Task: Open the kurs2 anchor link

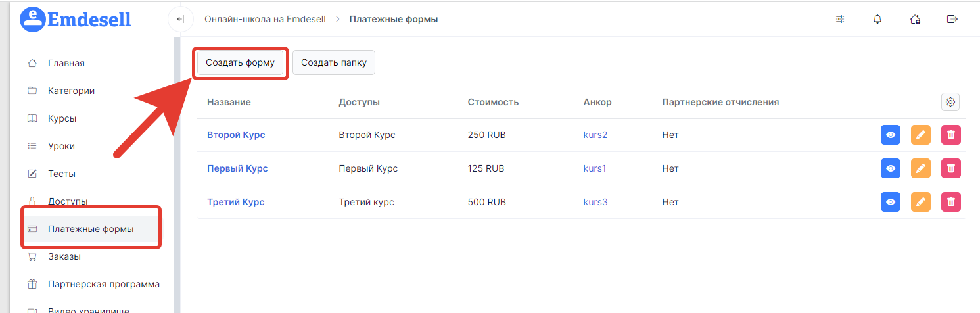Action: point(595,135)
